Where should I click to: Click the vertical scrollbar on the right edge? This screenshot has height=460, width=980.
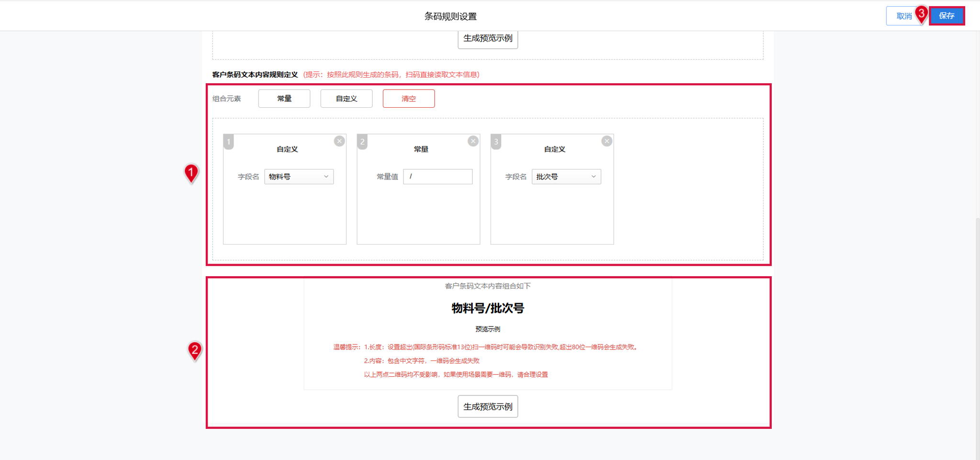[x=978, y=335]
